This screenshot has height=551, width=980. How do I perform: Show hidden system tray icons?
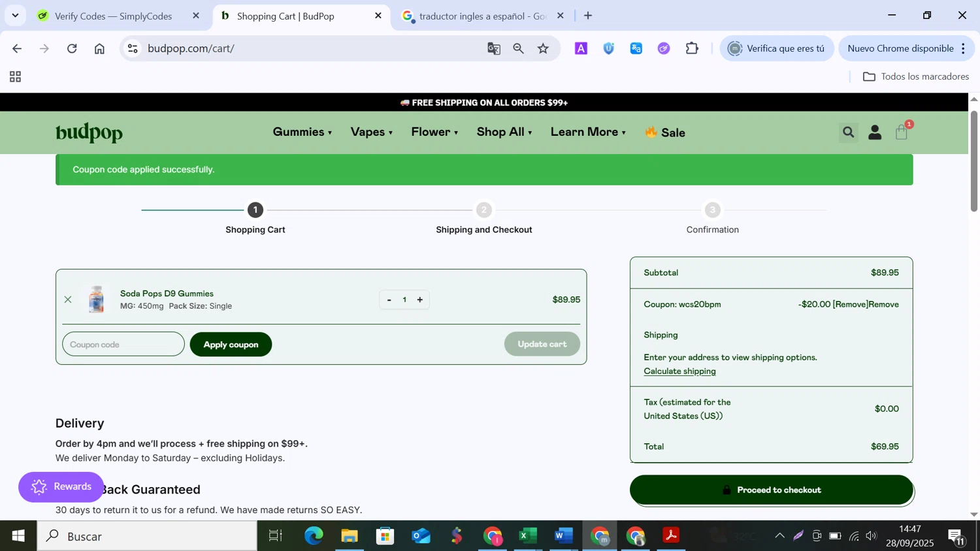coord(779,536)
